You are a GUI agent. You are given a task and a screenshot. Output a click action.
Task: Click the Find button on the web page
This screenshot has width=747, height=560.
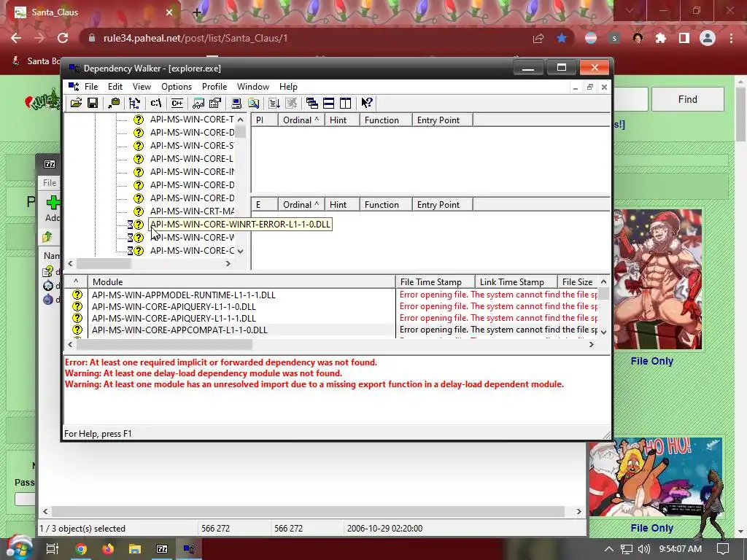[687, 99]
